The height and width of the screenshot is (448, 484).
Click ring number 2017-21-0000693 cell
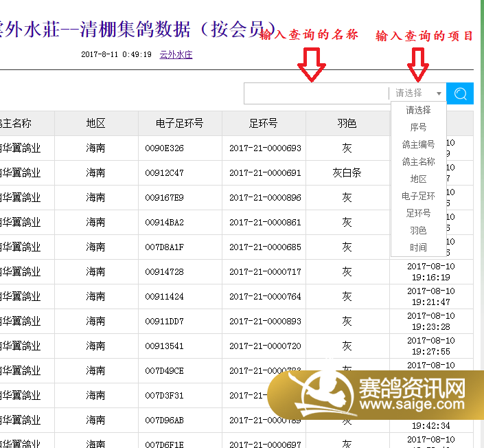tap(265, 148)
